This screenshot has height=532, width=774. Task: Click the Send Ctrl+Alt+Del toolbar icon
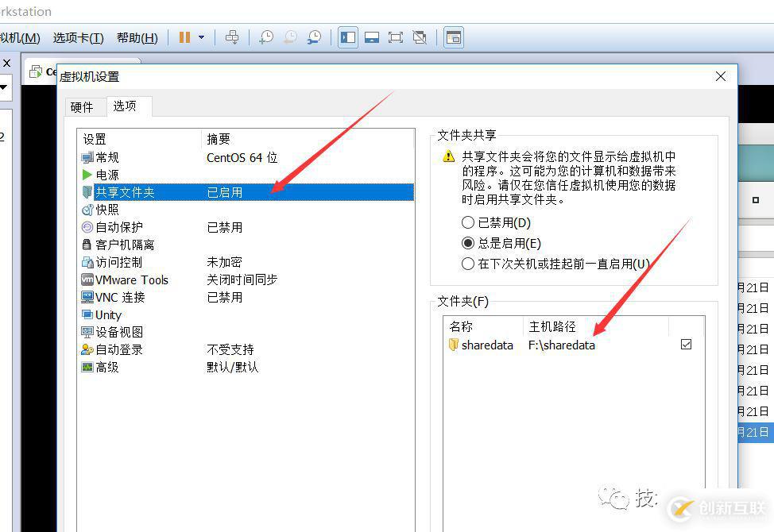(231, 37)
